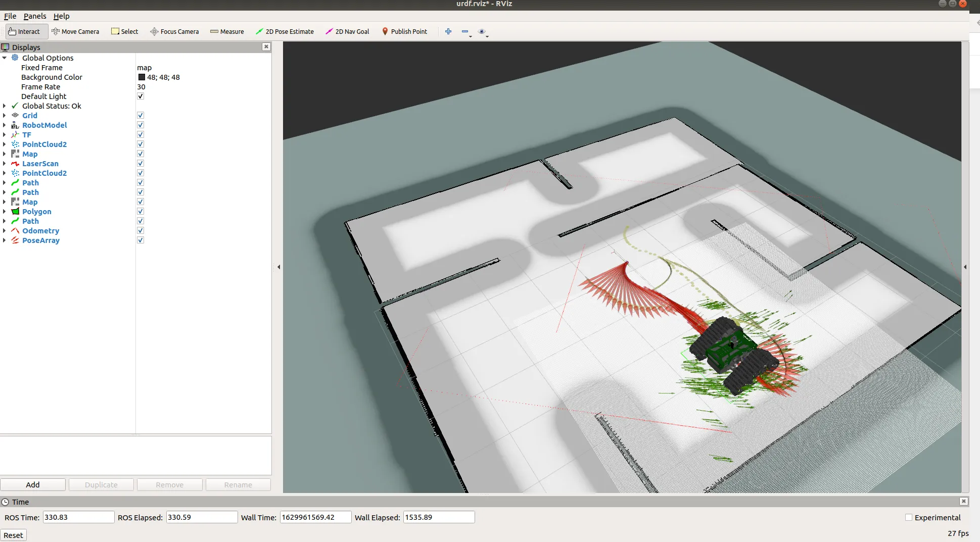
Task: Select the Move Camera tool
Action: (75, 31)
